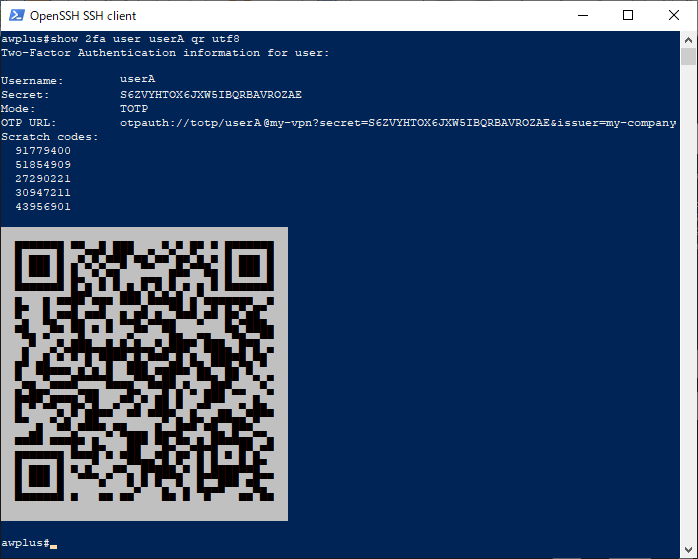
Task: Click the QR code's top-right finder square
Action: pos(248,268)
